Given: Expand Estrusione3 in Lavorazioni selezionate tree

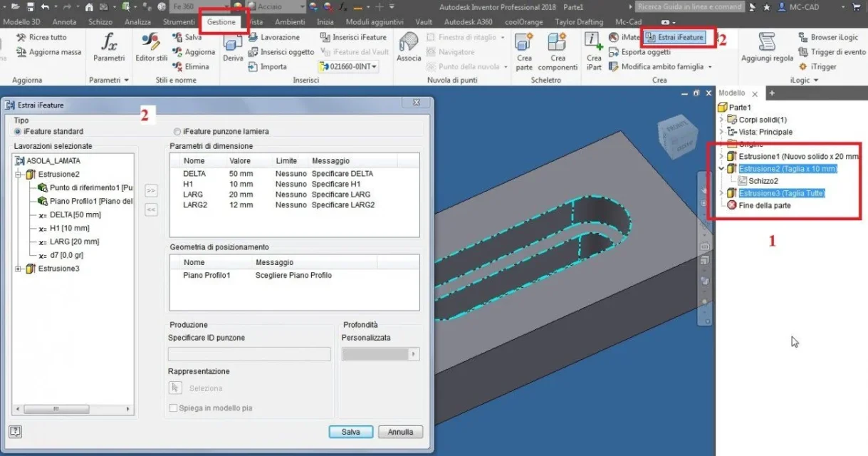Looking at the screenshot, I should click(19, 269).
